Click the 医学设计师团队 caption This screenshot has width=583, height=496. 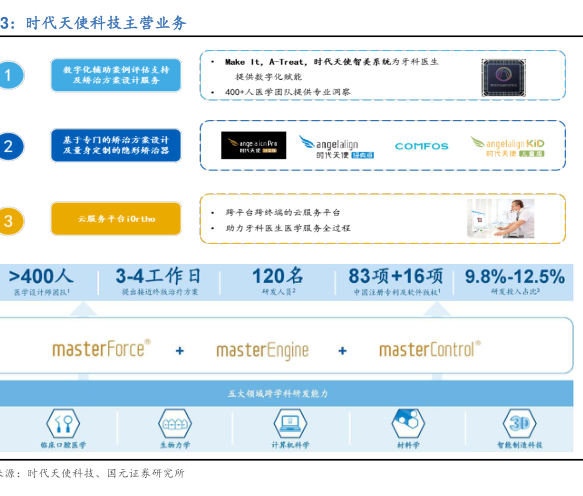point(42,292)
